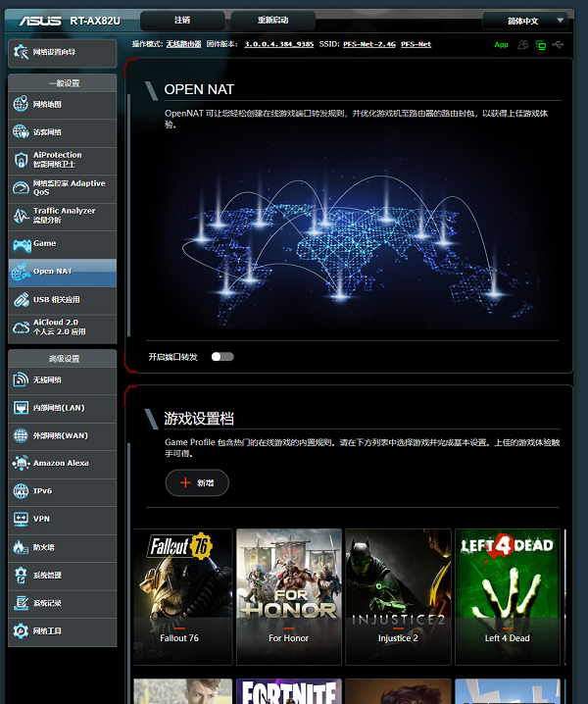Open Traffic Analyzer waveform icon

pyautogui.click(x=21, y=216)
